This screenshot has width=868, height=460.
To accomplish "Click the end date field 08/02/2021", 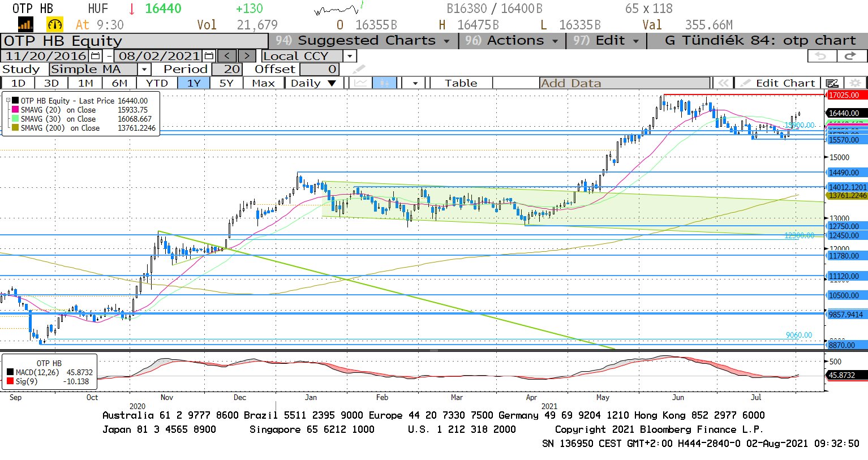I will (x=159, y=55).
